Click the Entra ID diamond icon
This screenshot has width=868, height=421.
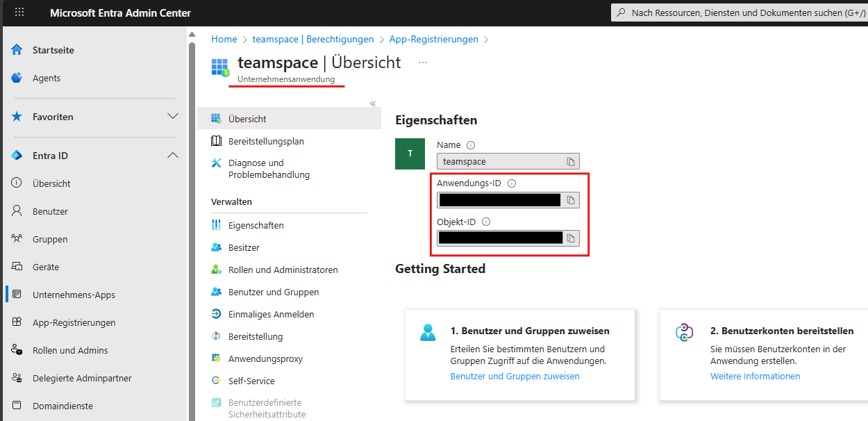click(x=17, y=156)
